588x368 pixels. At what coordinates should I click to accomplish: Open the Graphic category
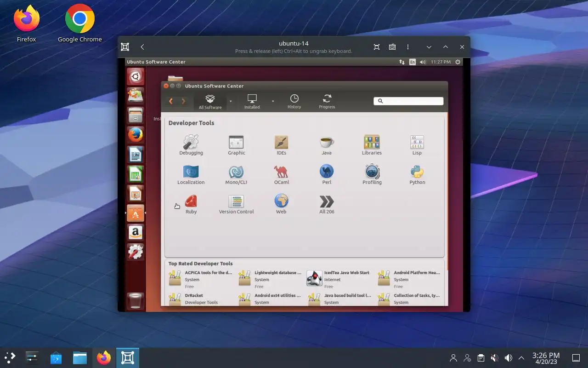tap(237, 145)
